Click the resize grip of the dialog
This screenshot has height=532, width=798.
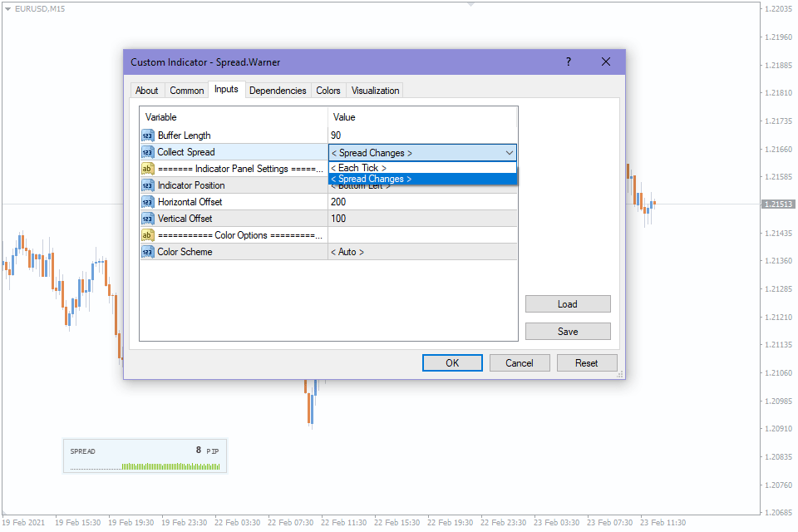[620, 374]
